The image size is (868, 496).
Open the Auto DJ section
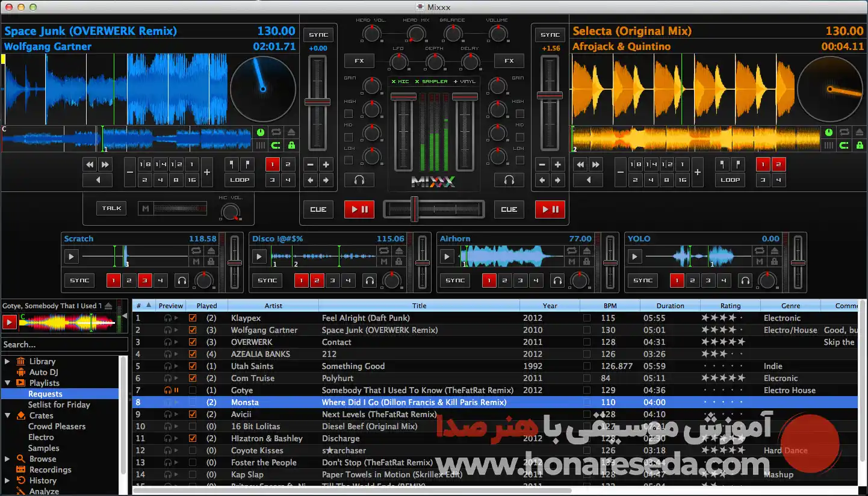point(43,372)
